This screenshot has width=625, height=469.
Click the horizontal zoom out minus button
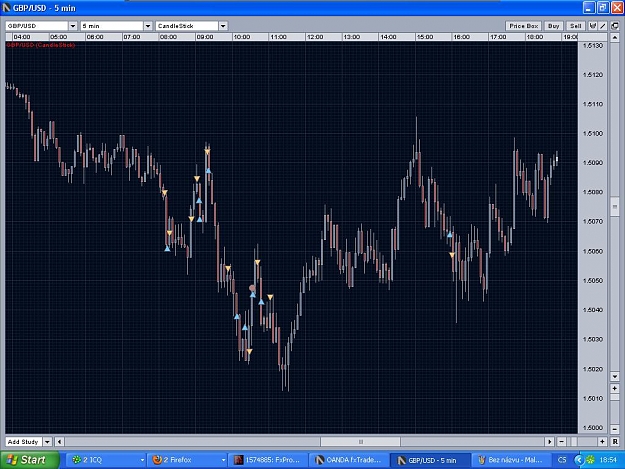tap(561, 442)
